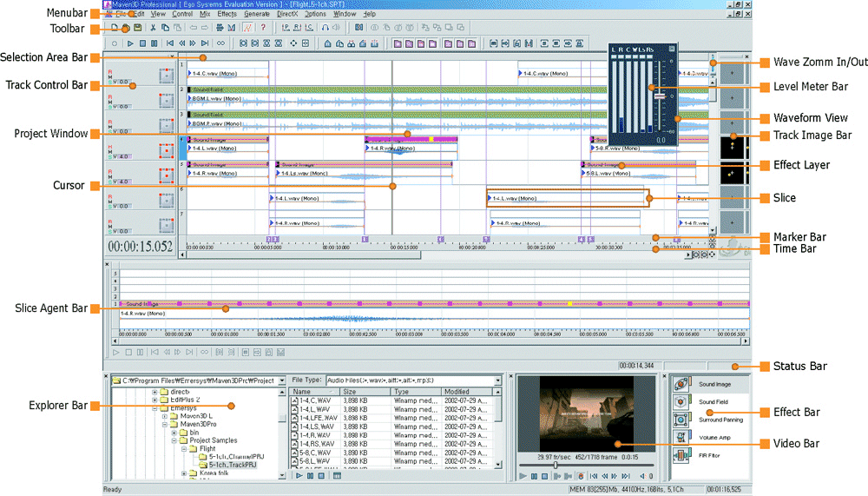The width and height of the screenshot is (868, 496).
Task: Select the Volume Amp effect icon
Action: tap(681, 437)
